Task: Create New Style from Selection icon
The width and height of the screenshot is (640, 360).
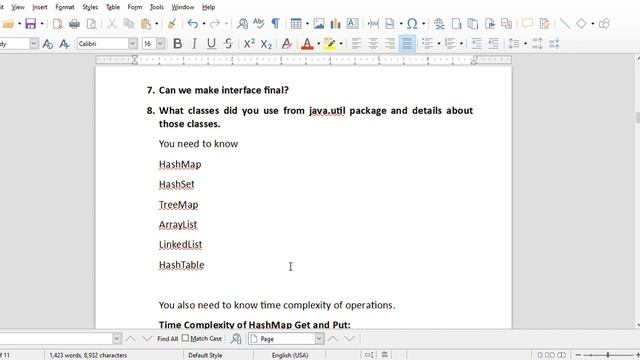Action: tap(64, 43)
